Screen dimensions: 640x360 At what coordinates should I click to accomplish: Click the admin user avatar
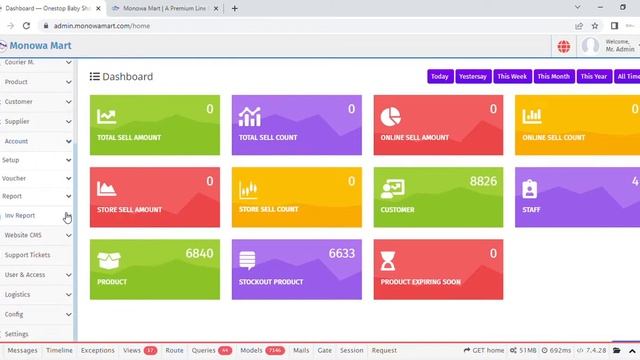click(x=590, y=46)
